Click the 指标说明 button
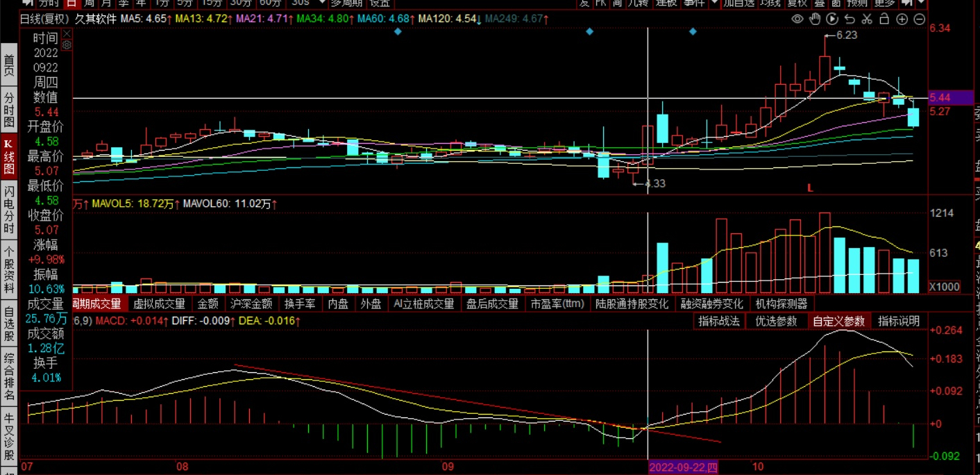The height and width of the screenshot is (475, 980). coord(898,321)
